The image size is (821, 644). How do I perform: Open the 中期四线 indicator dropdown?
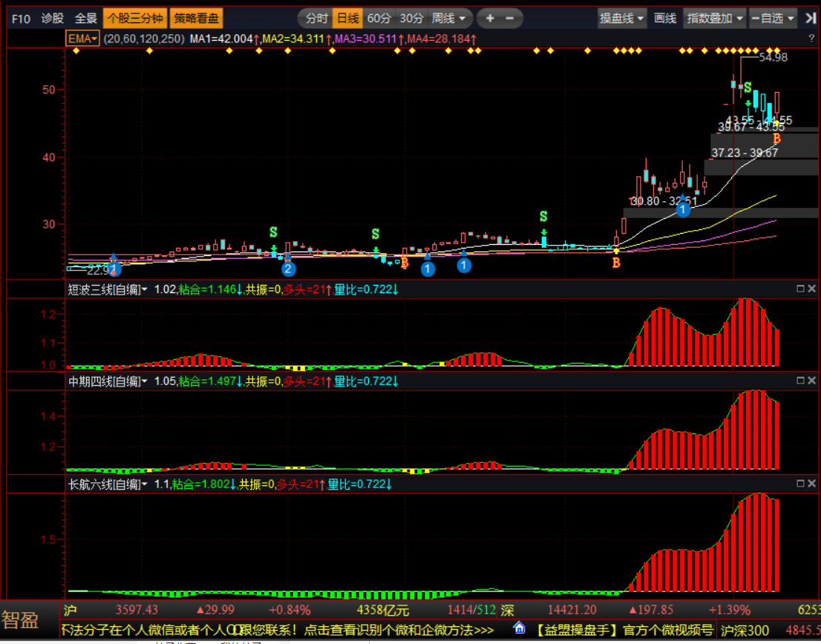point(108,381)
